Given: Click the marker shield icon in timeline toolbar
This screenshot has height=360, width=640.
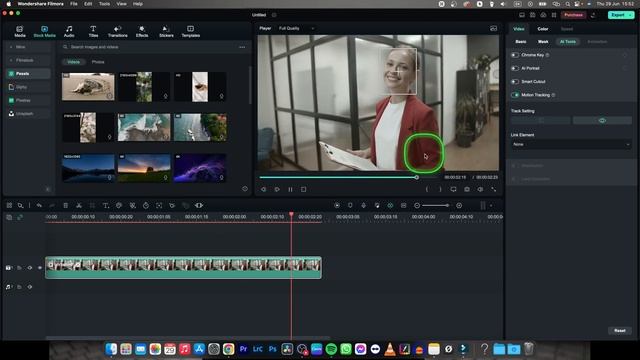Looking at the screenshot, I should pyautogui.click(x=350, y=205).
